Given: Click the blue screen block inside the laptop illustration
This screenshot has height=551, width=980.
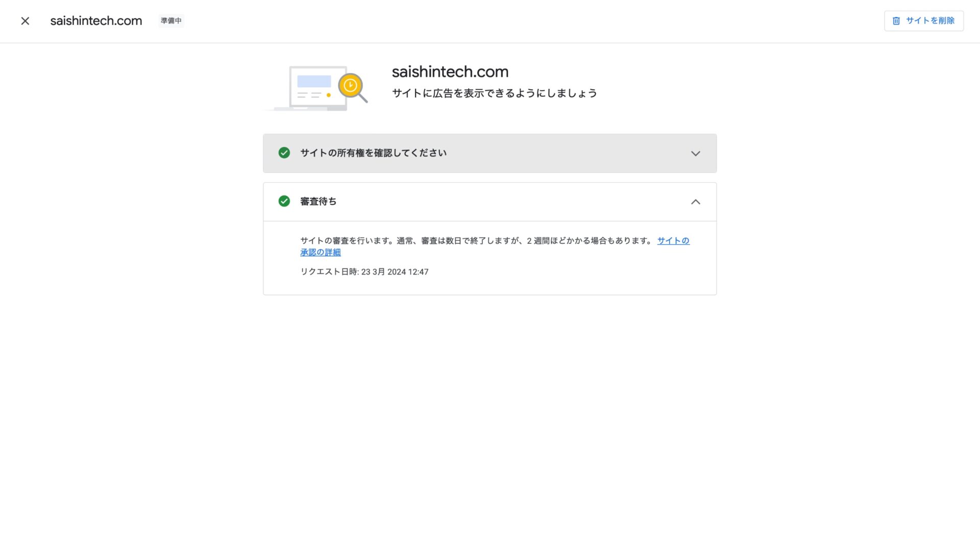Looking at the screenshot, I should point(314,81).
